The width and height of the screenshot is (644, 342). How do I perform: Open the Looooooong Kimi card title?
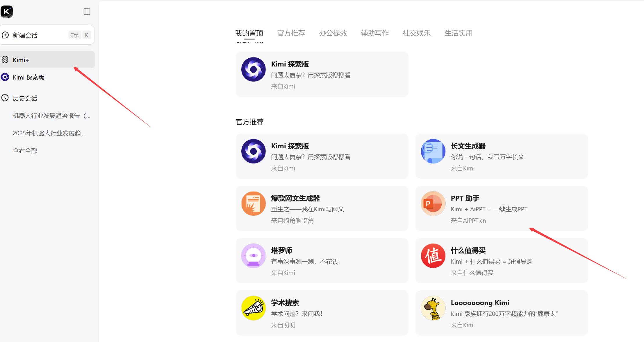click(x=480, y=303)
